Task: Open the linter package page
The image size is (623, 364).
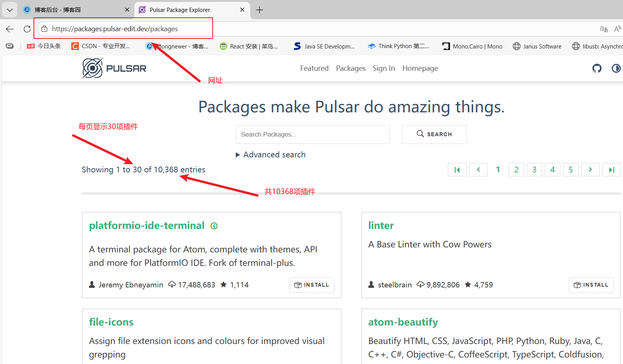Action: pos(381,225)
